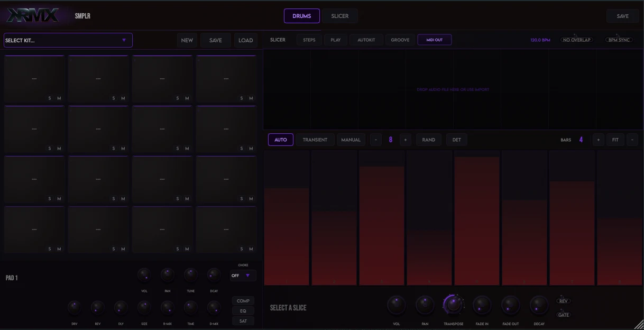Click the DROP AUDIO FILE HERE waveform area
The width and height of the screenshot is (644, 330).
point(453,89)
